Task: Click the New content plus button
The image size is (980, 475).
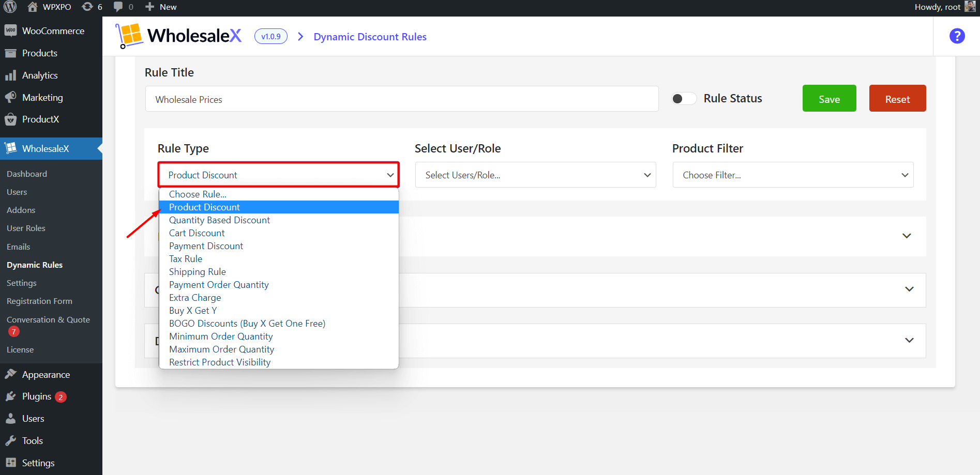Action: 161,7
